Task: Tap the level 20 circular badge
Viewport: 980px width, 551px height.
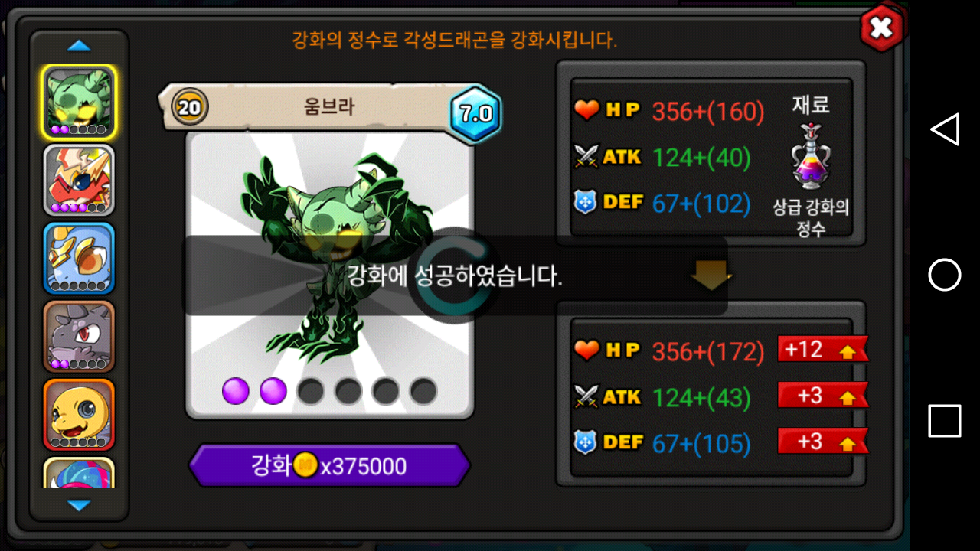Action: tap(188, 107)
